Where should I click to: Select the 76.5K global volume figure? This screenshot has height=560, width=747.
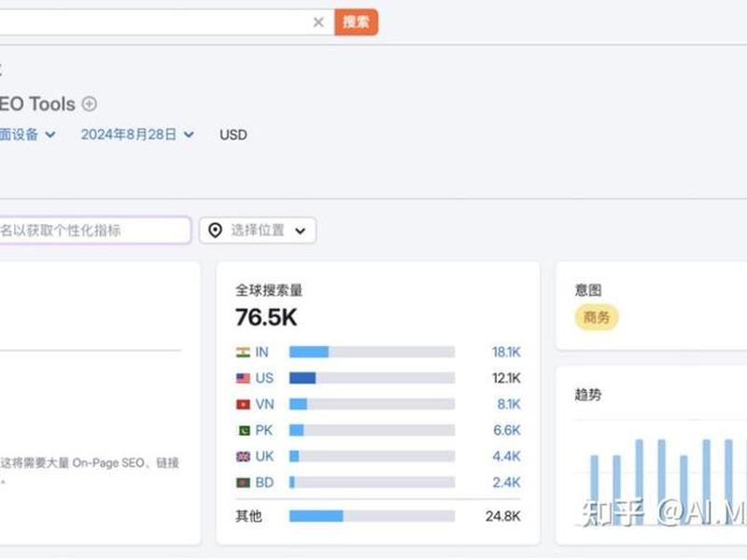click(266, 317)
